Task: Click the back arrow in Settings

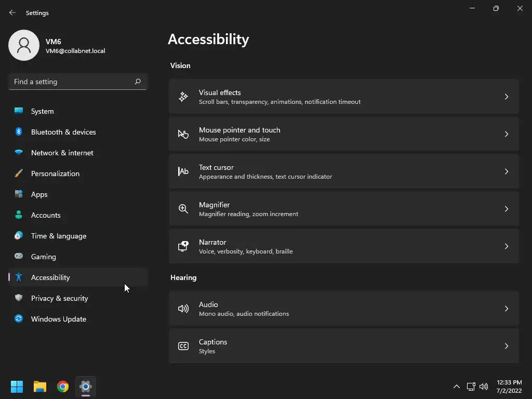Action: [x=12, y=12]
